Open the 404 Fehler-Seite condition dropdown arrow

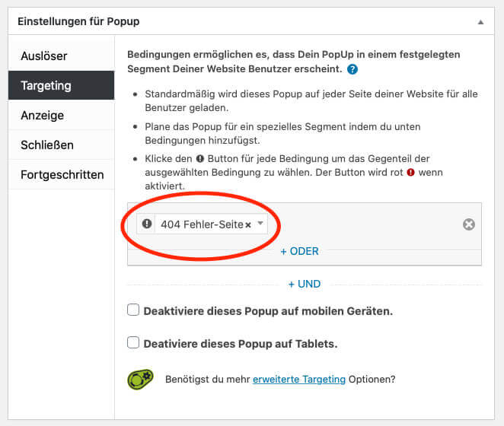click(x=260, y=224)
